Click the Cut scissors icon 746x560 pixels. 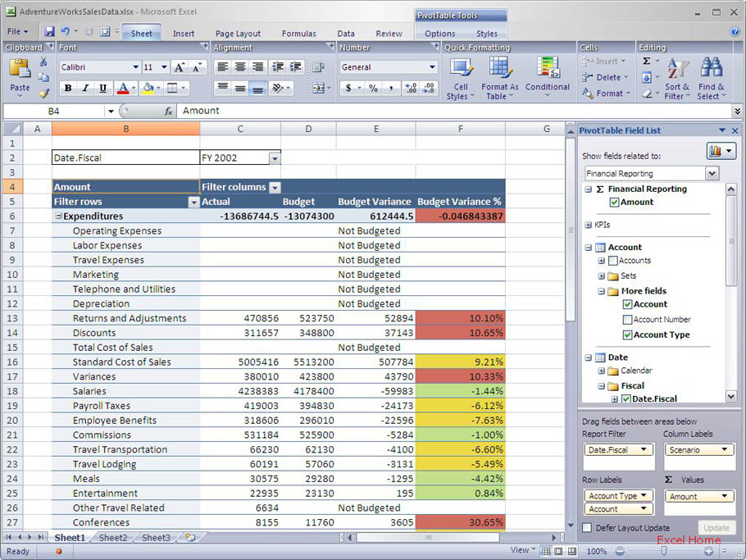click(x=43, y=61)
